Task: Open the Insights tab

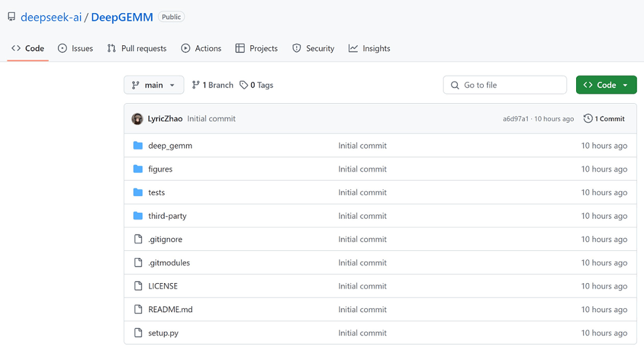Action: [x=370, y=48]
